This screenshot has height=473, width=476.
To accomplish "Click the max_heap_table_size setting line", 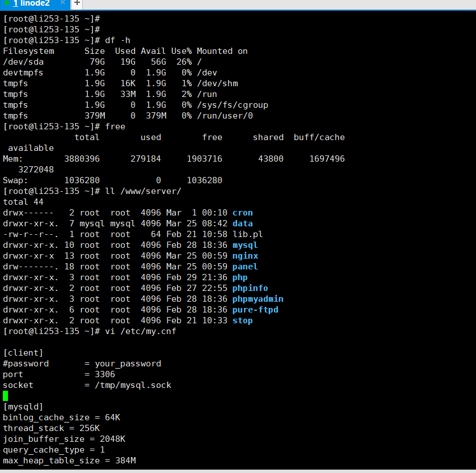I will click(69, 461).
